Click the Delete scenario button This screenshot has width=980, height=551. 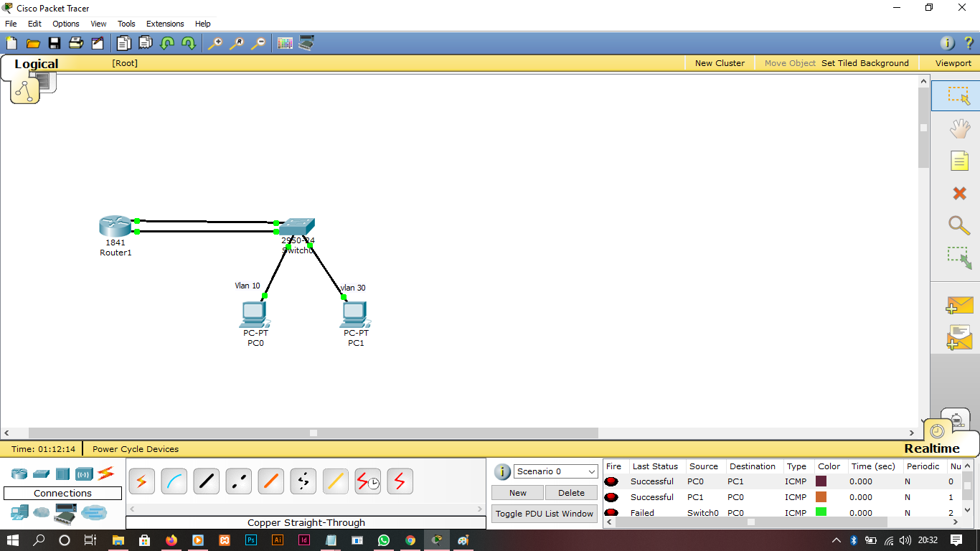571,493
